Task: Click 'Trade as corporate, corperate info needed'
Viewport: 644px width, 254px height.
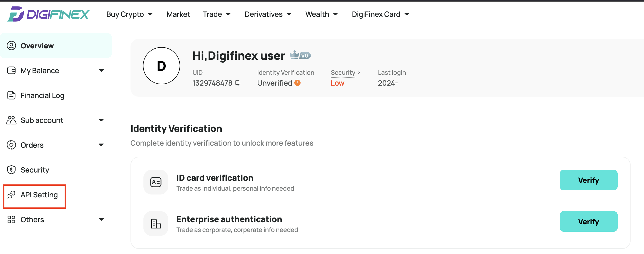Action: point(237,230)
